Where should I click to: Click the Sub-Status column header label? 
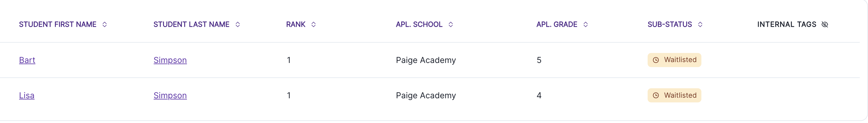coord(669,24)
